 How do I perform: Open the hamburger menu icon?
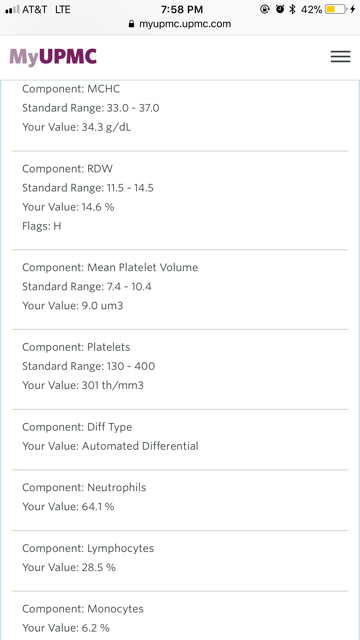click(340, 57)
